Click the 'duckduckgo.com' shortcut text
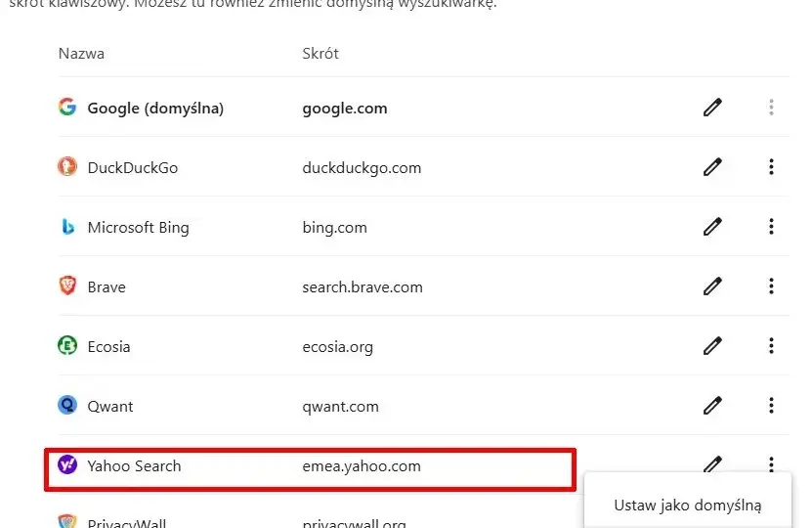This screenshot has width=812, height=528. click(x=362, y=168)
